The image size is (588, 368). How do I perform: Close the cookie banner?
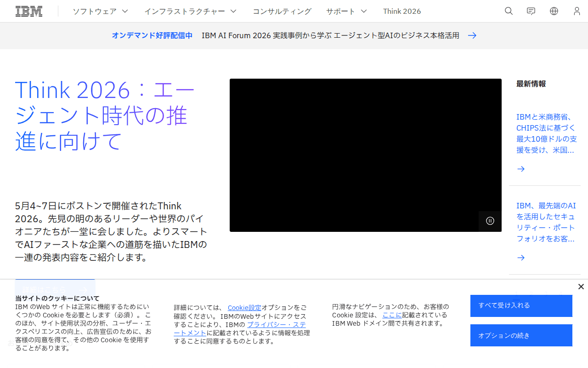pos(581,287)
